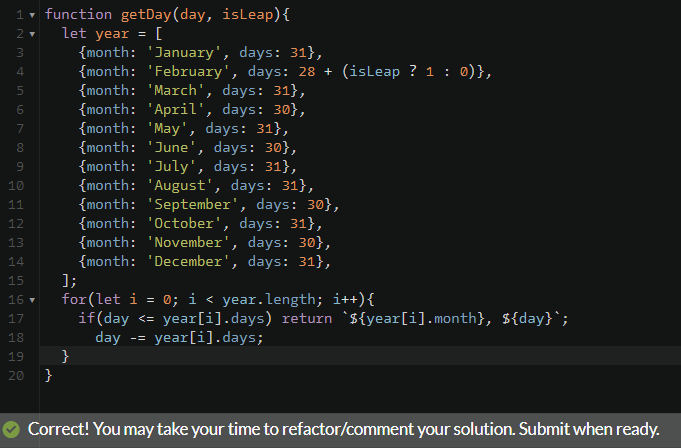Collapse the year array fold arrow on line 2
This screenshot has width=681, height=448.
click(32, 34)
